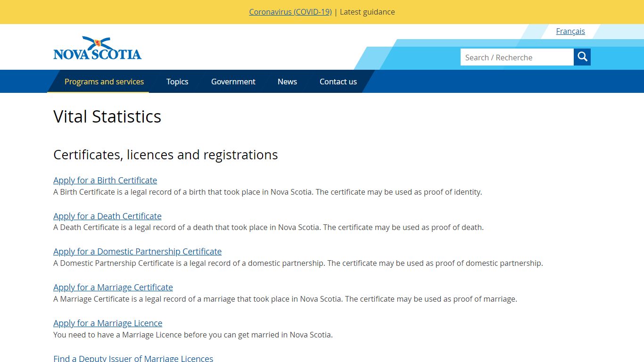Open Apply for a Marriage Certificate
This screenshot has width=644, height=362.
click(x=113, y=287)
